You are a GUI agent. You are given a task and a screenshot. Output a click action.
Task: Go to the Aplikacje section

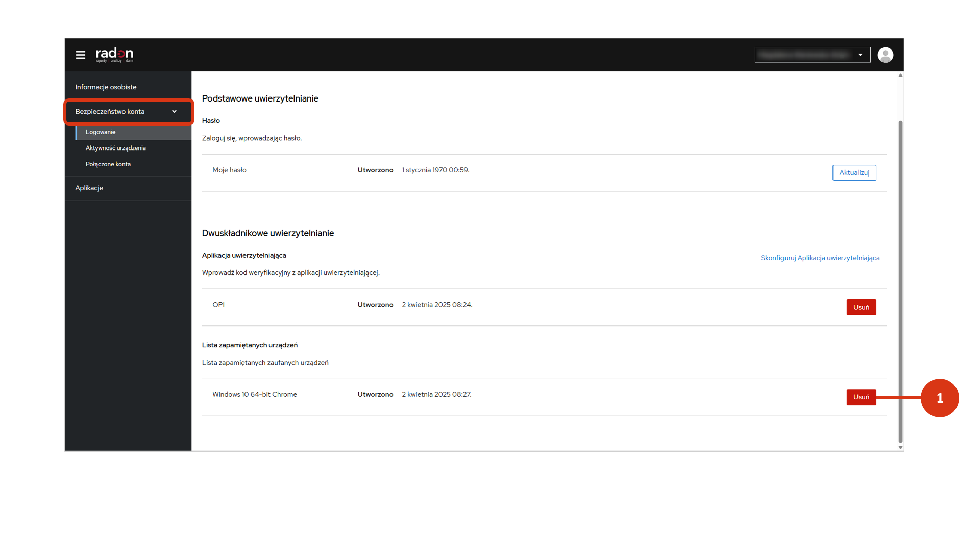[128, 188]
